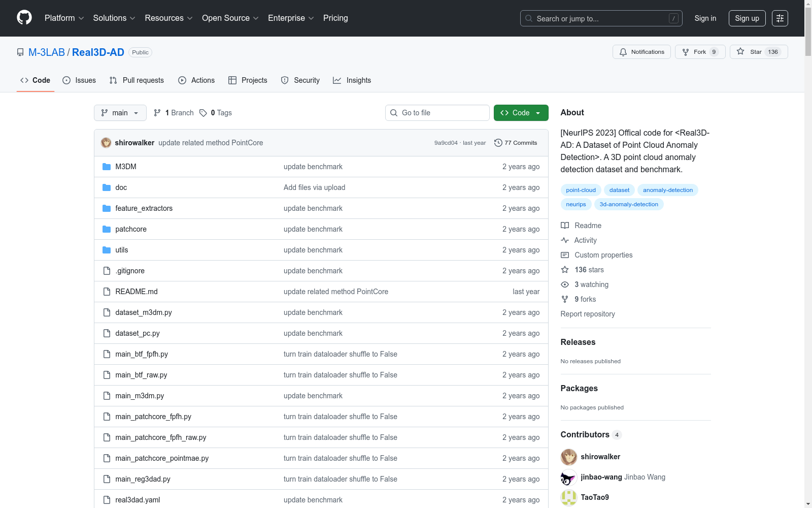Open the main branch selector dropdown
The image size is (812, 508).
pyautogui.click(x=120, y=113)
